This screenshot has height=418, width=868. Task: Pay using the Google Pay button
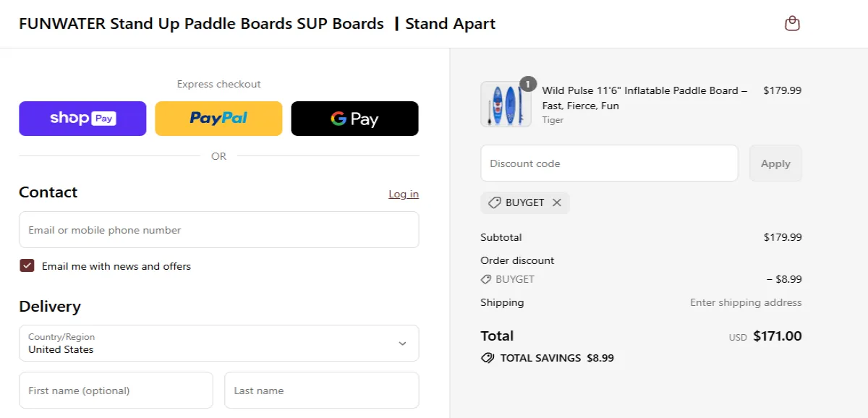pos(354,118)
